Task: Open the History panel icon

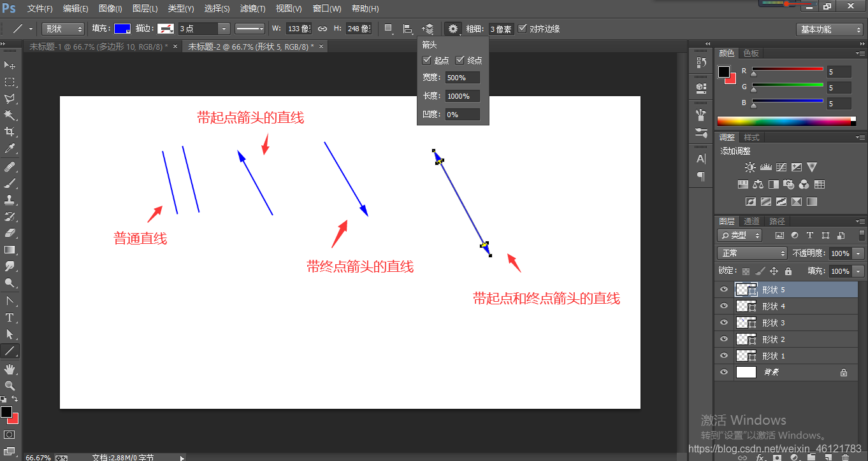Action: pyautogui.click(x=701, y=62)
